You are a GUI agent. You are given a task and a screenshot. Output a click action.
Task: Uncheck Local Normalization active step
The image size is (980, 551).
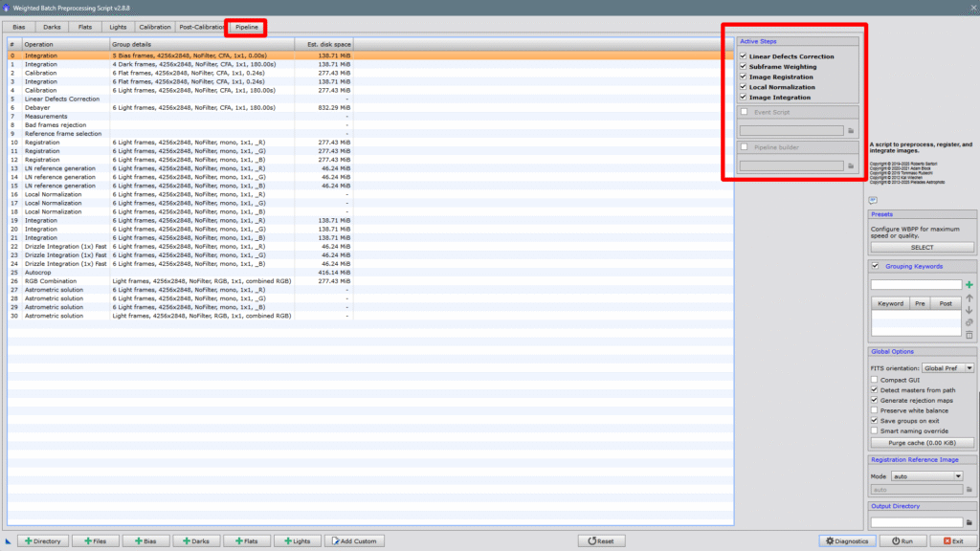[744, 87]
